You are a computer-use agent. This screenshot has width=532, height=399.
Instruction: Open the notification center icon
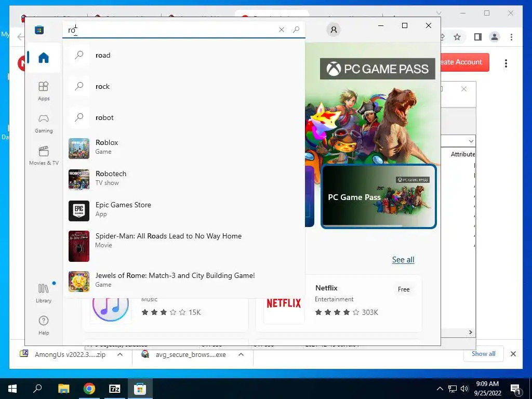pyautogui.click(x=515, y=389)
